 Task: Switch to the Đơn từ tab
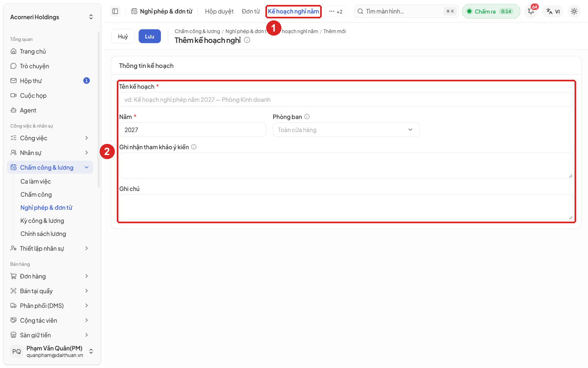tap(251, 11)
